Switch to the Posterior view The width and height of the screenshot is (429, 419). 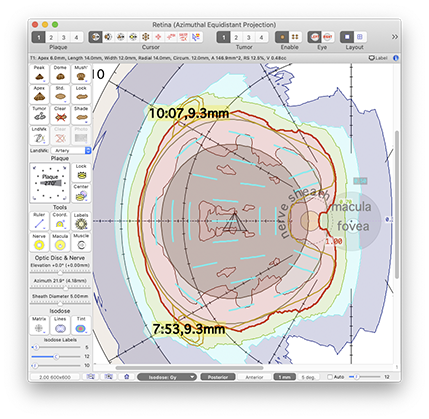pos(218,377)
